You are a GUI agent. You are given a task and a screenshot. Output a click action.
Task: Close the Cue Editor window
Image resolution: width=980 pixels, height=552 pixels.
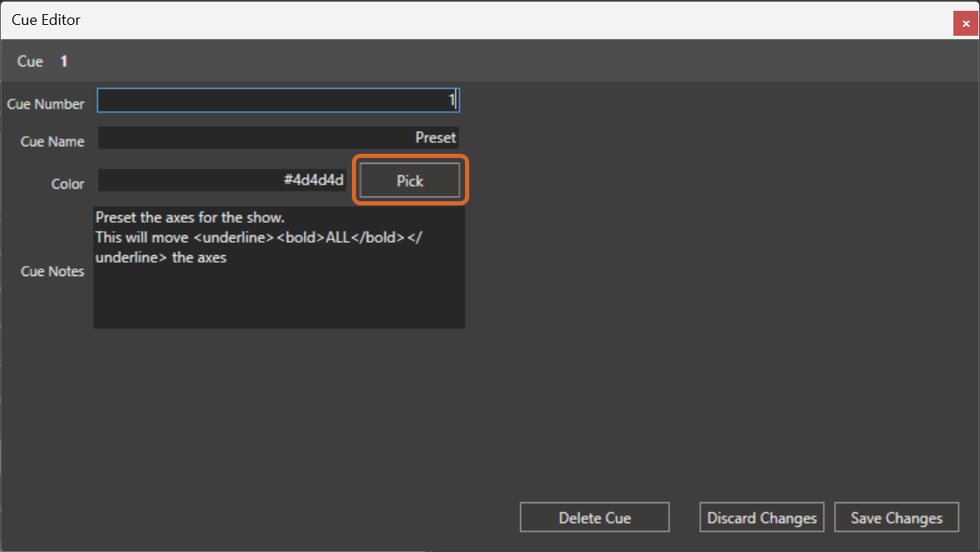pos(966,24)
